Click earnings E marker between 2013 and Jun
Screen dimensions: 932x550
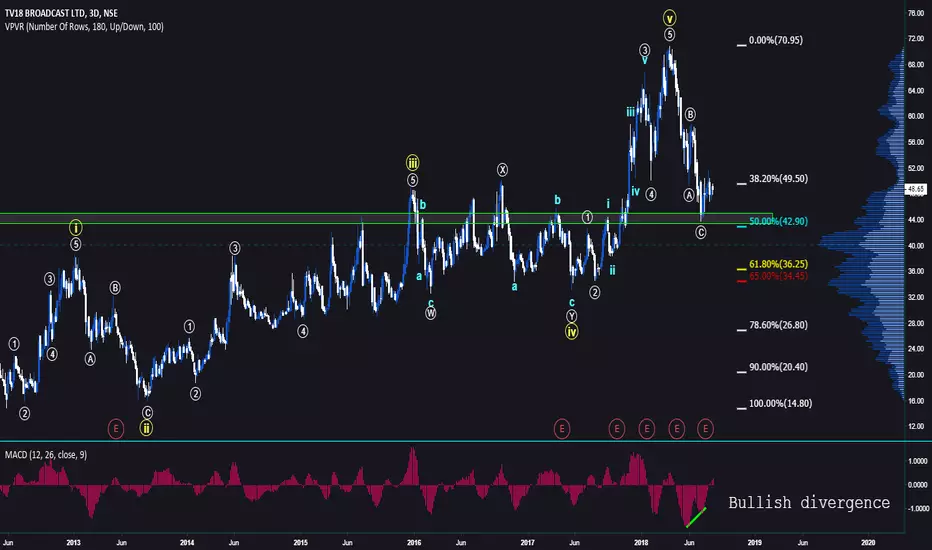point(116,429)
